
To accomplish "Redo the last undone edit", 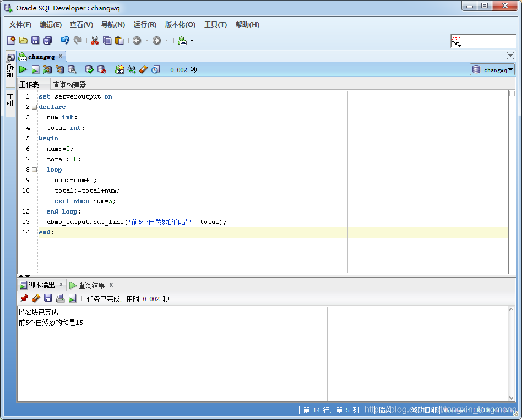I will pyautogui.click(x=78, y=41).
